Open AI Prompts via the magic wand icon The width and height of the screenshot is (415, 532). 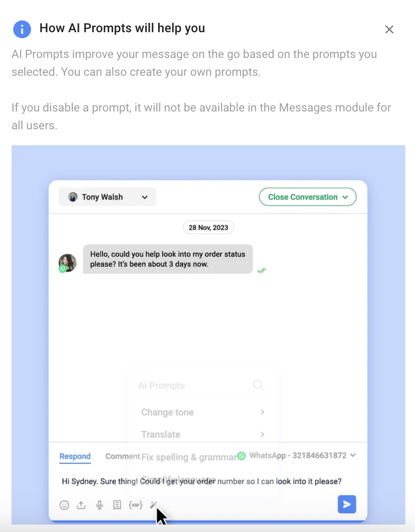click(x=154, y=505)
